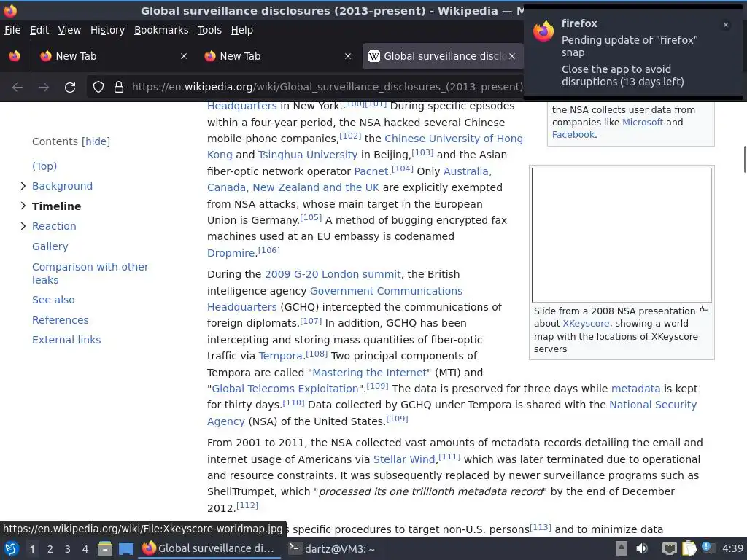Reload the page with the refresh icon

(70, 87)
